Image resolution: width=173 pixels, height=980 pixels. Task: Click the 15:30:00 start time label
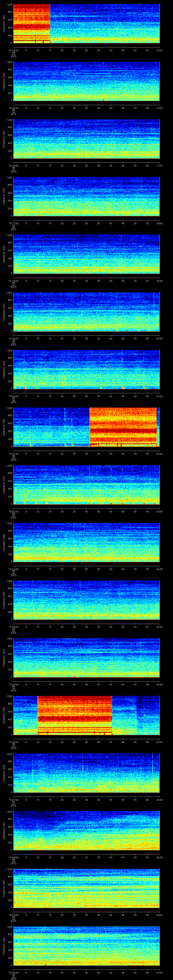(13, 972)
